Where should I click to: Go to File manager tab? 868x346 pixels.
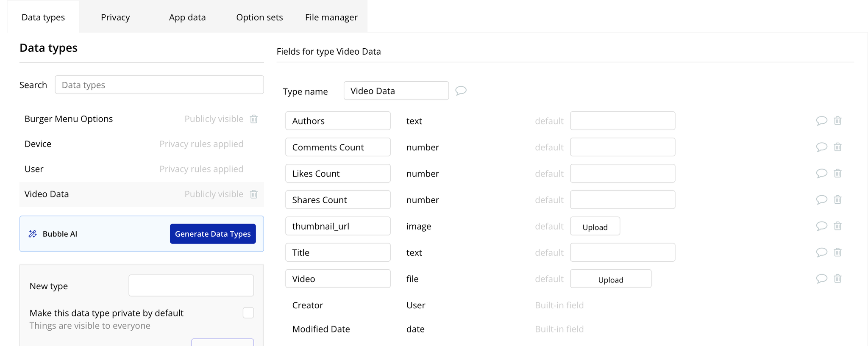coord(331,17)
